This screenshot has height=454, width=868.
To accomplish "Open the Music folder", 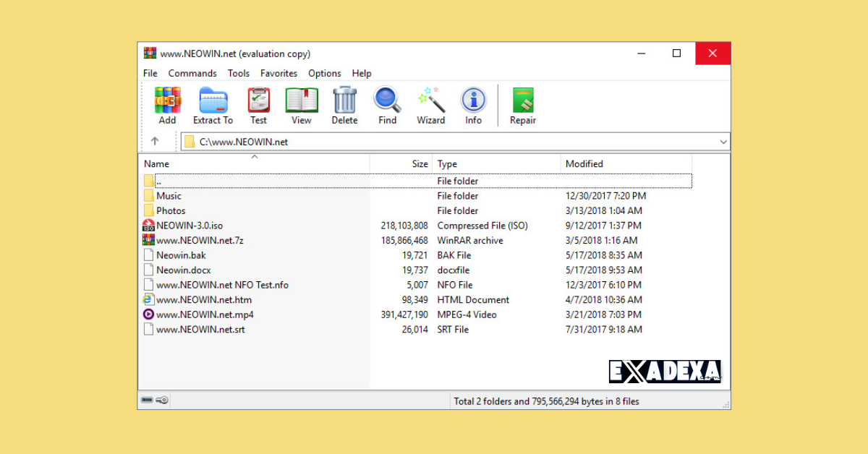I will click(170, 195).
